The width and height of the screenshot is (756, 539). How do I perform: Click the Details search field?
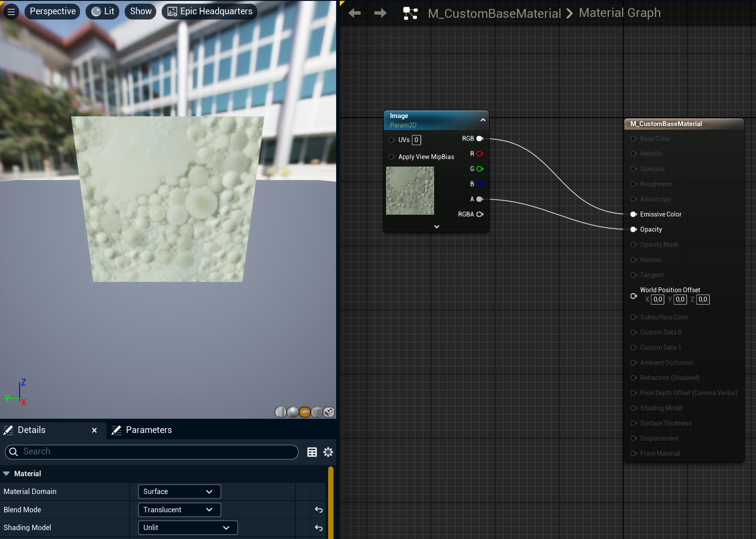tap(151, 452)
